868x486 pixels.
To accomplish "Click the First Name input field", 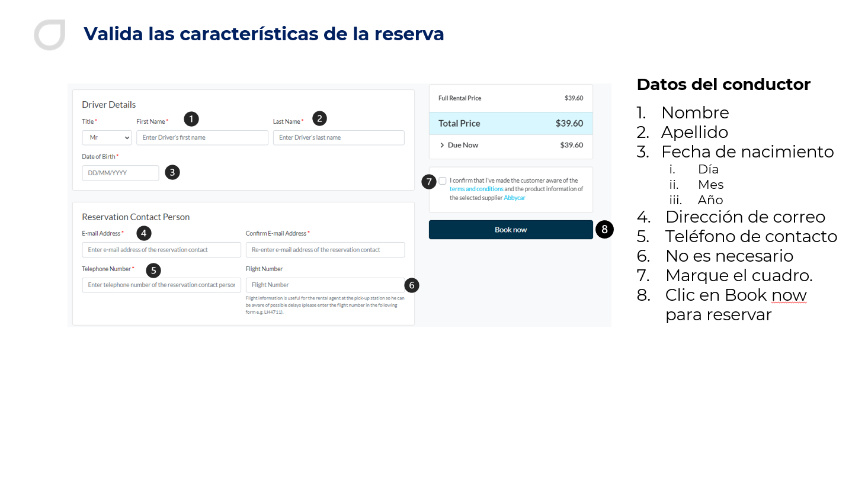I will [202, 137].
